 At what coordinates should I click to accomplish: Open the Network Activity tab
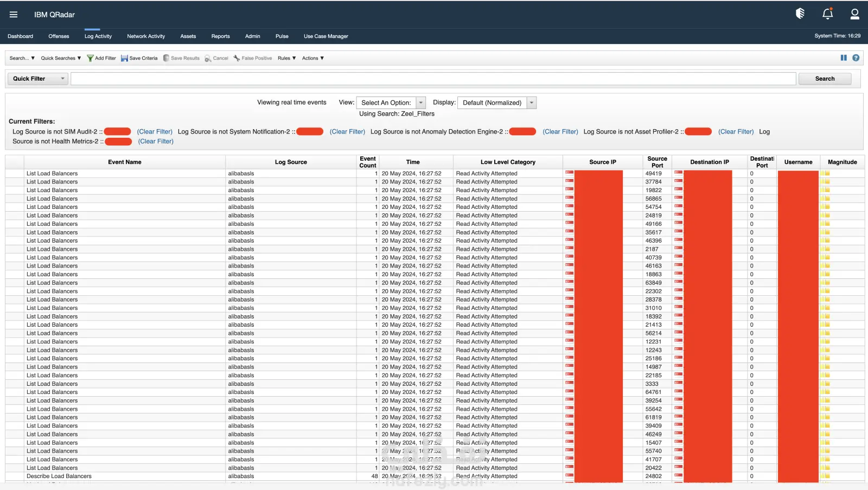coord(146,36)
